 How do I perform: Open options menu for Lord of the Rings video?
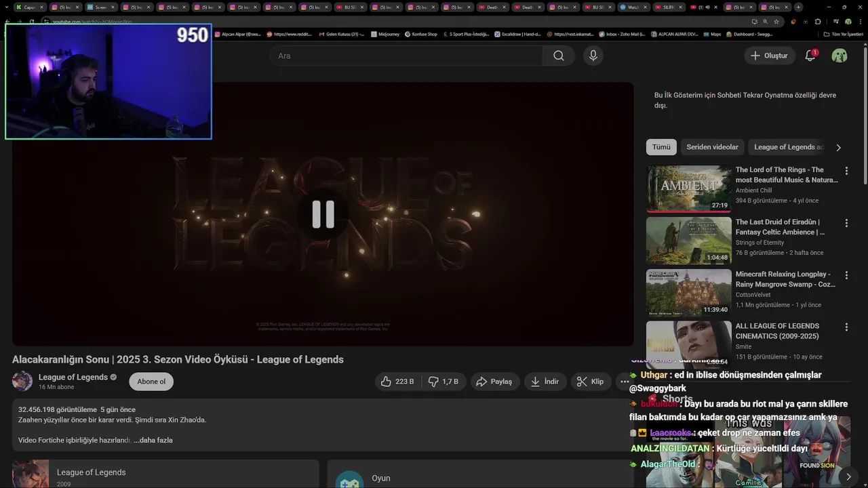pos(846,171)
